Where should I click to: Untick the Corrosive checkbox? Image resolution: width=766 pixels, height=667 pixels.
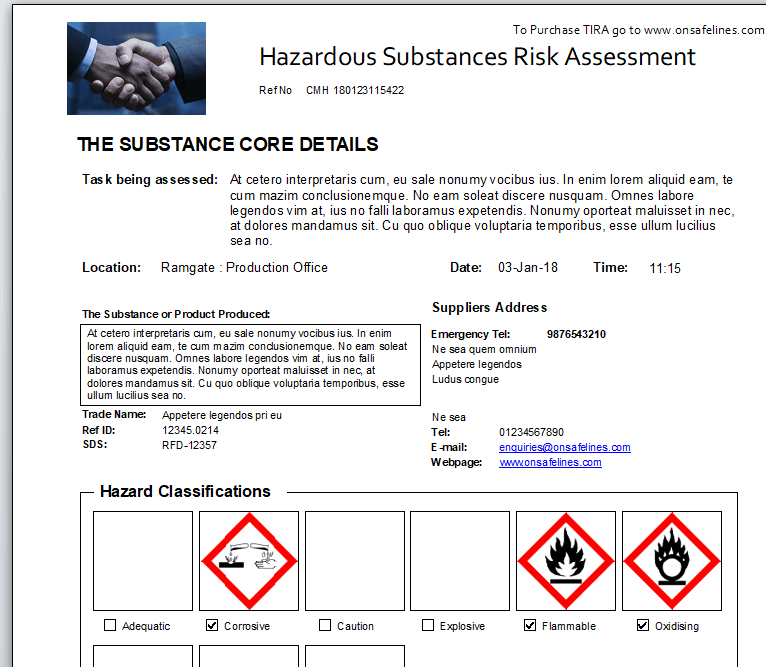[x=212, y=625]
